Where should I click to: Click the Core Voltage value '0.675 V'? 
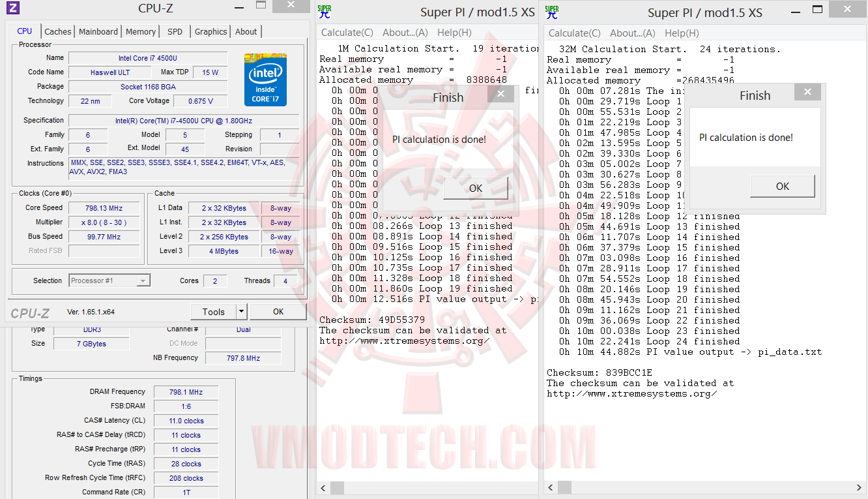click(x=200, y=101)
